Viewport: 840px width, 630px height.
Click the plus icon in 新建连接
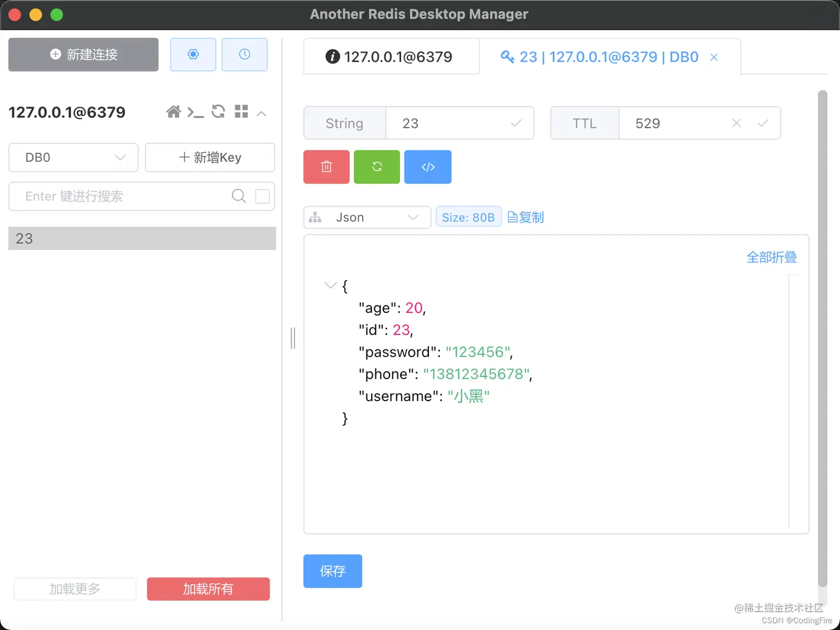[x=56, y=54]
